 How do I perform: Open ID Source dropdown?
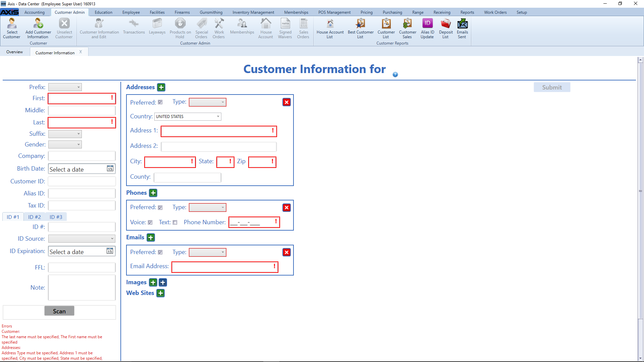82,239
